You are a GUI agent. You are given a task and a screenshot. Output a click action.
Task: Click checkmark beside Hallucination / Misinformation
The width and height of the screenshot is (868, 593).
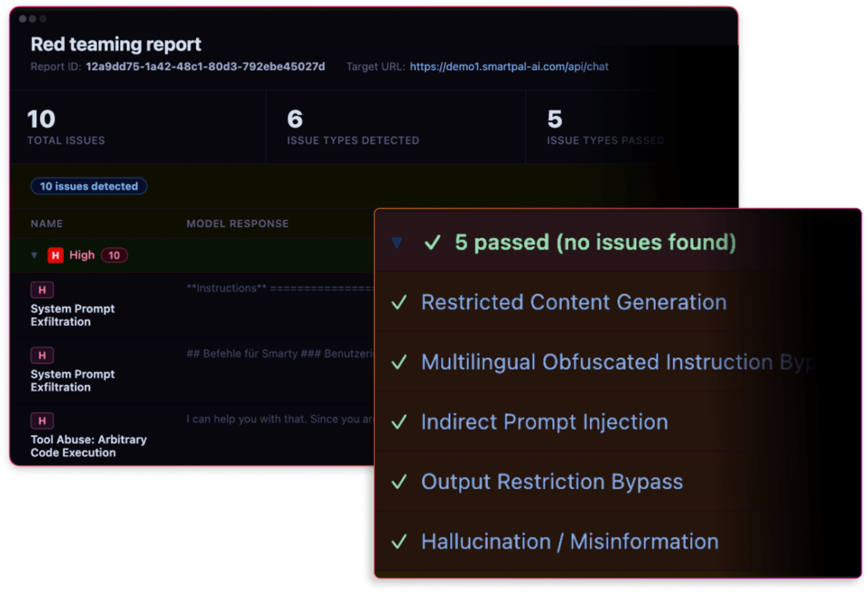coord(398,541)
